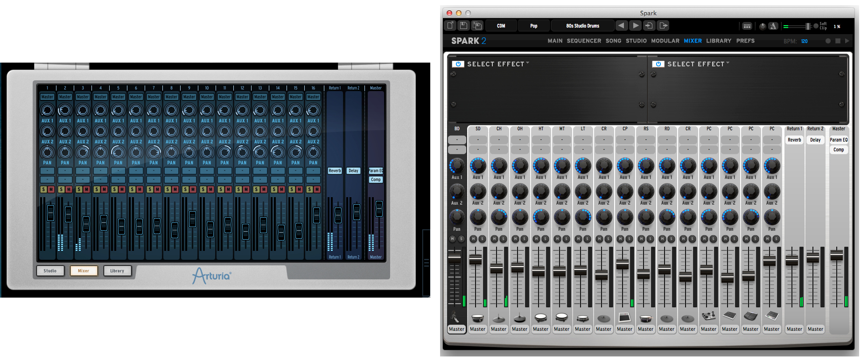Viewport: 868px width, 363px height.
Task: Solo channel 1 in Arturia-branded mixer window
Action: coord(43,189)
